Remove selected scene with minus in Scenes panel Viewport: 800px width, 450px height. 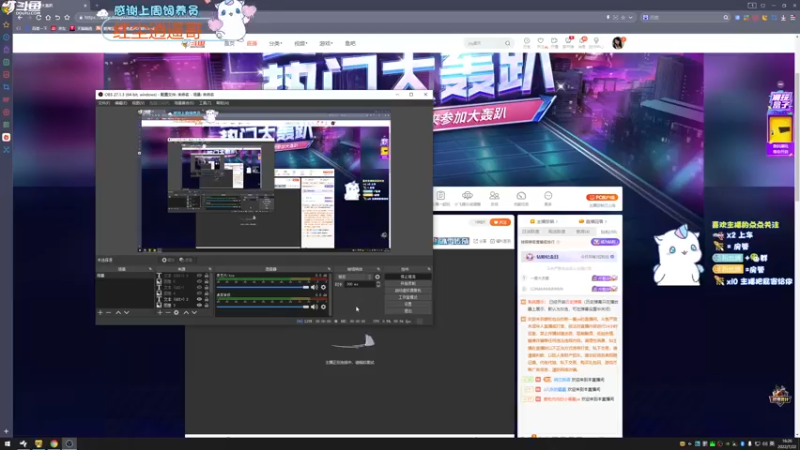[108, 312]
